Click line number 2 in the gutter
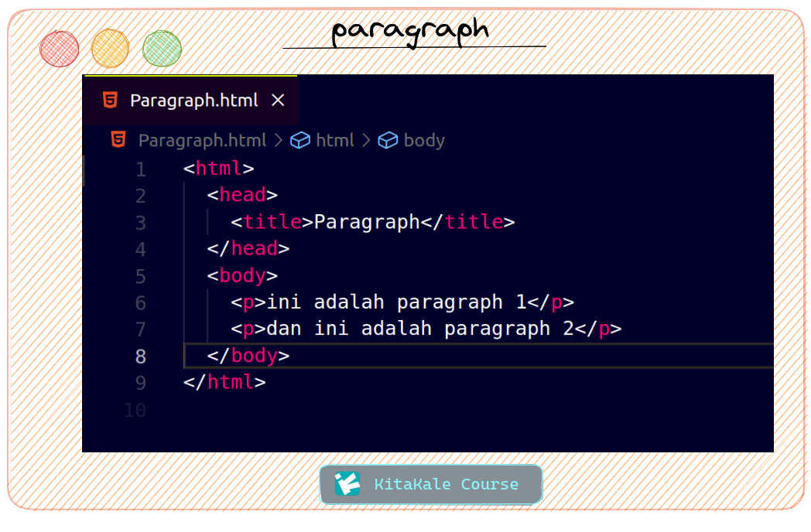811x532 pixels. tap(141, 196)
